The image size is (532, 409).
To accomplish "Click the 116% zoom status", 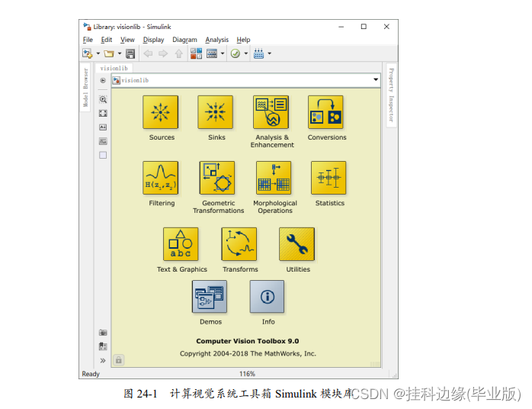I will pyautogui.click(x=247, y=374).
